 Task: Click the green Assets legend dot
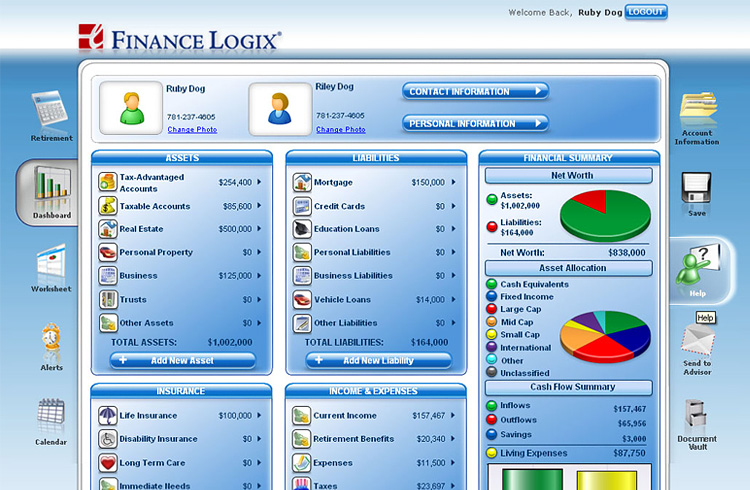point(492,200)
